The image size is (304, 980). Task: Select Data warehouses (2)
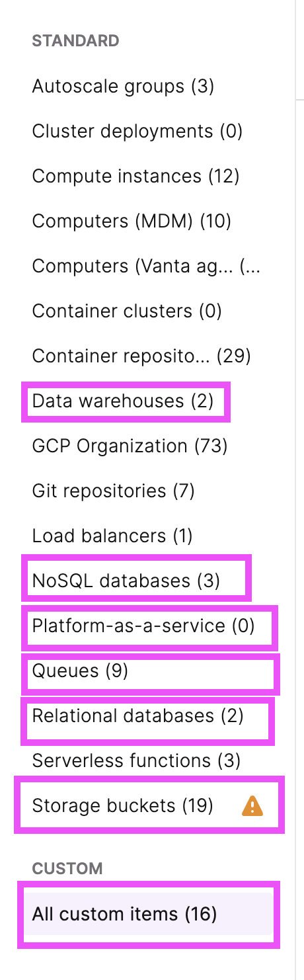coord(123,401)
